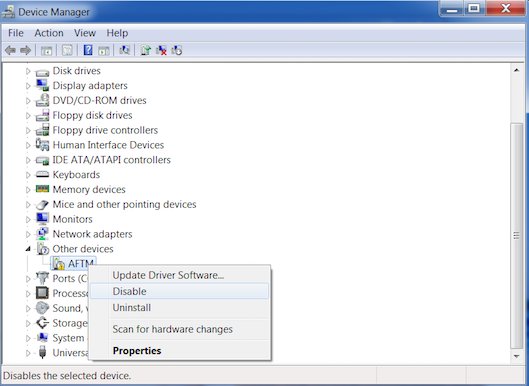Screen dimensions: 529x386
Task: Click the Floppy drive controllers icon
Action: (x=43, y=130)
